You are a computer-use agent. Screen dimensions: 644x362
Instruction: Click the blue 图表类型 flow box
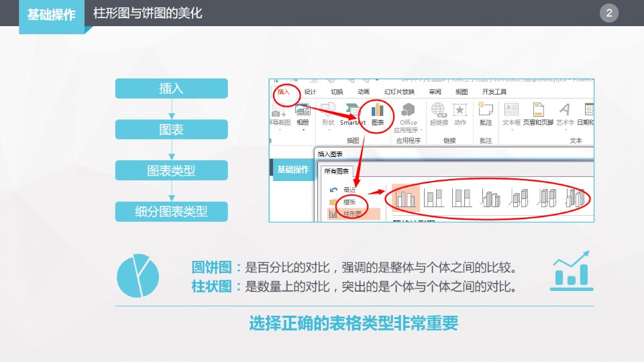pyautogui.click(x=171, y=170)
